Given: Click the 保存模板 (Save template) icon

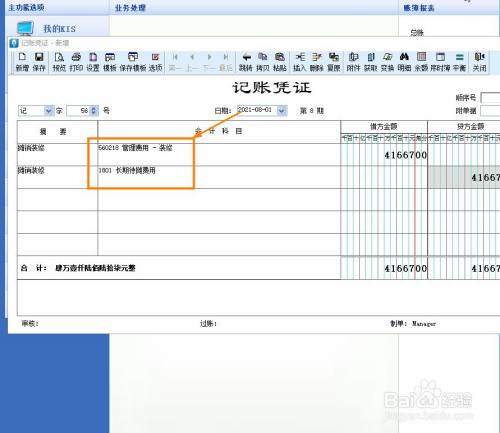Looking at the screenshot, I should (x=133, y=62).
